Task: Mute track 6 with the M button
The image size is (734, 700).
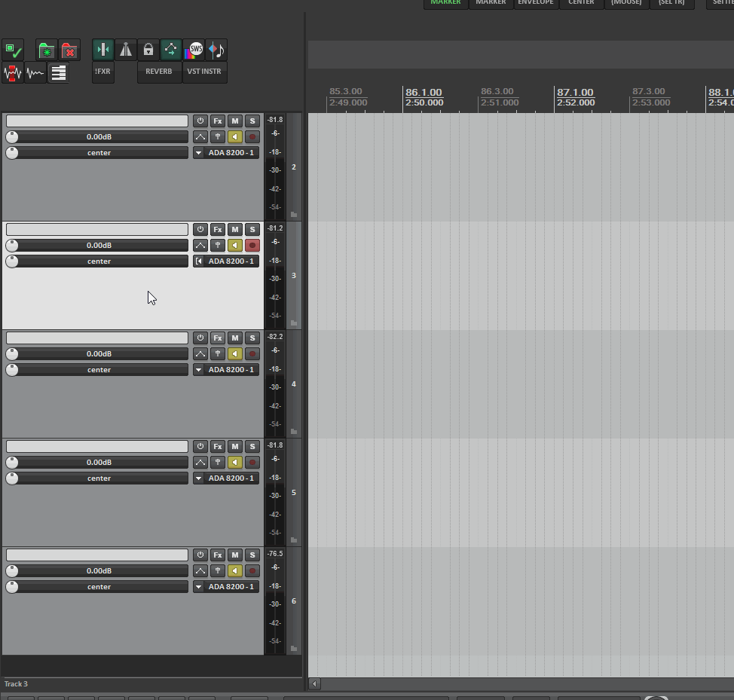Action: [x=235, y=555]
